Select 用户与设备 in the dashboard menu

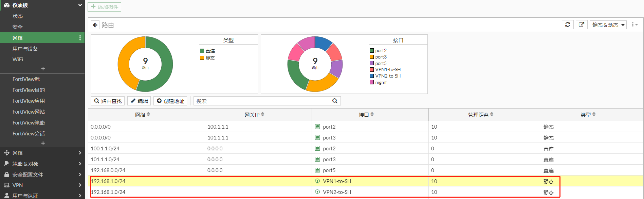click(x=25, y=49)
